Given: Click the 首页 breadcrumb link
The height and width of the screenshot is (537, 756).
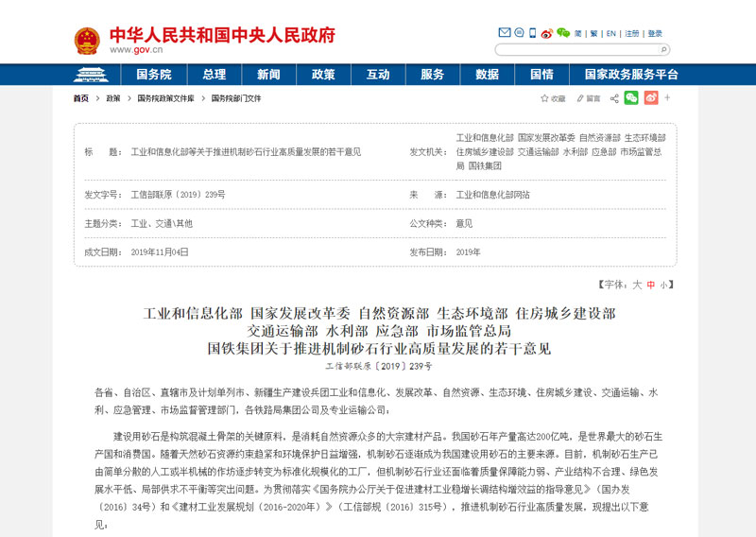Looking at the screenshot, I should point(81,98).
